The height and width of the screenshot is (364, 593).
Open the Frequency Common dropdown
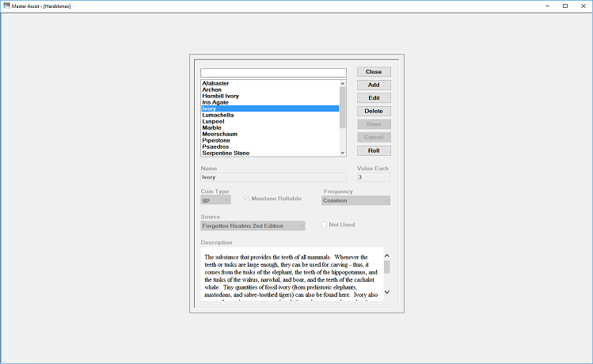click(x=355, y=201)
